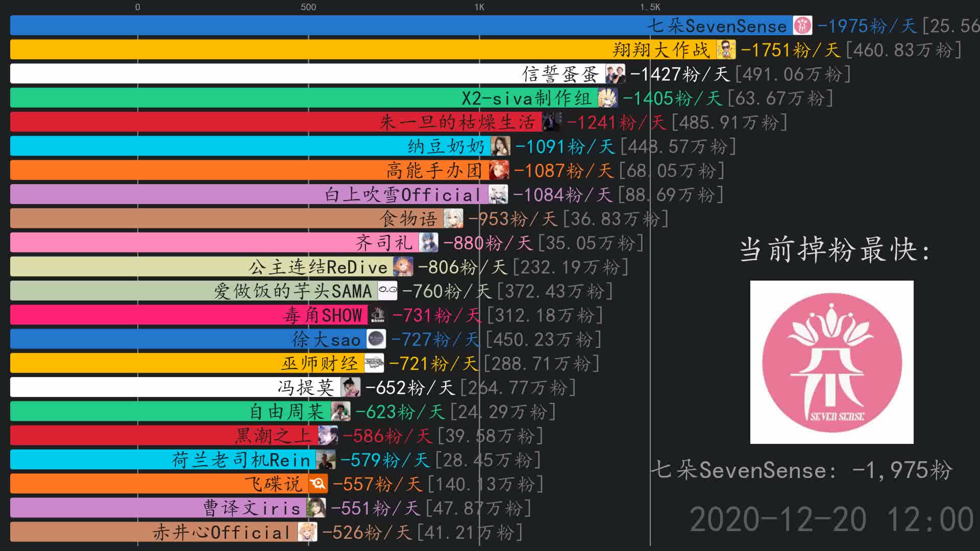
Task: Click the 高能手办团 avatar icon
Action: (x=499, y=170)
